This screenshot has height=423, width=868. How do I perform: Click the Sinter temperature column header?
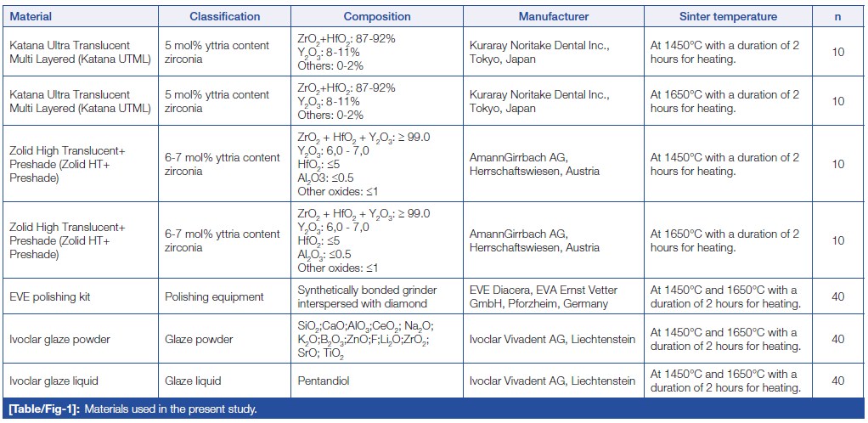tap(728, 17)
